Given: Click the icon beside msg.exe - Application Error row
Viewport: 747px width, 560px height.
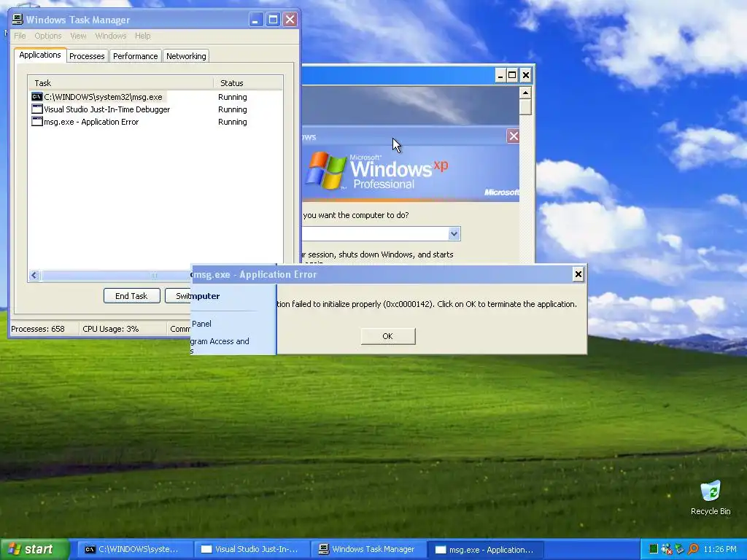Looking at the screenshot, I should [36, 122].
